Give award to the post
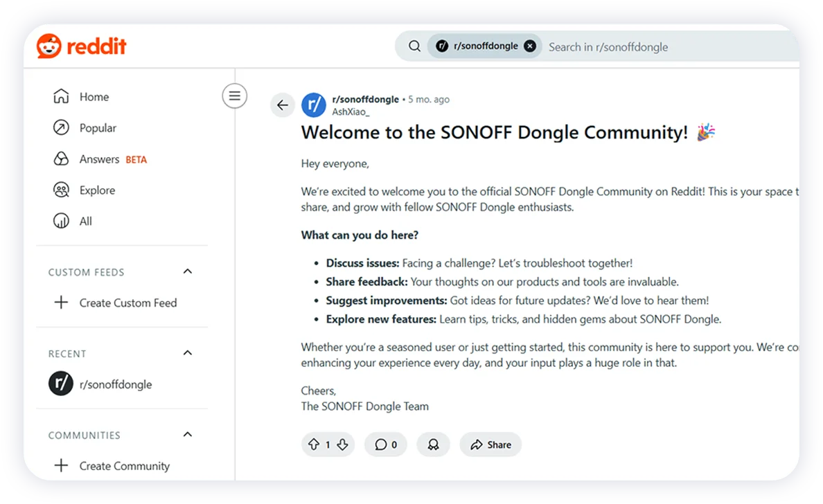 pyautogui.click(x=433, y=444)
